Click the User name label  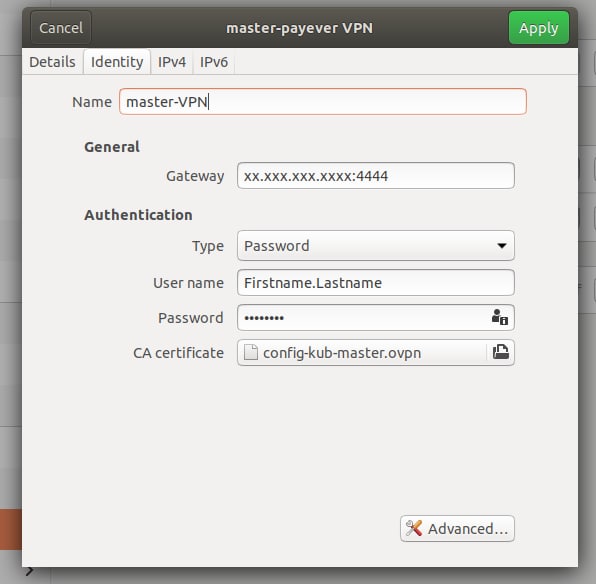pos(189,283)
